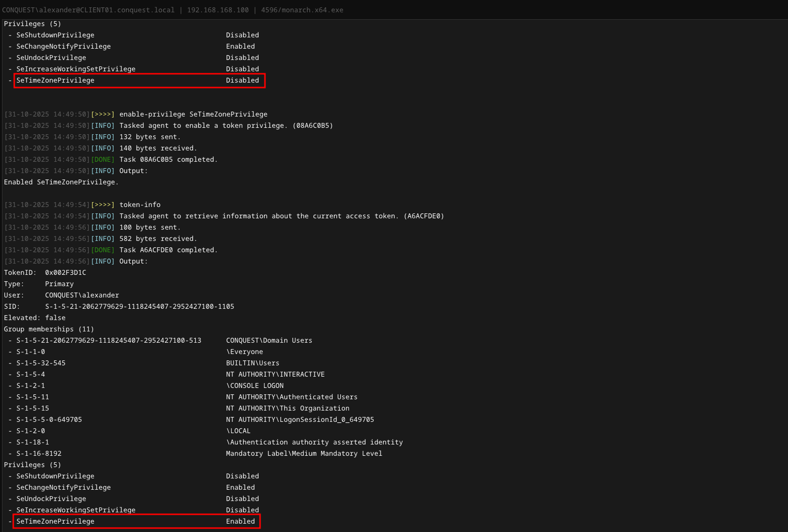This screenshot has height=532, width=788.
Task: Click the red-boxed SeTimeZonePrivilege Enabled row
Action: click(x=136, y=521)
